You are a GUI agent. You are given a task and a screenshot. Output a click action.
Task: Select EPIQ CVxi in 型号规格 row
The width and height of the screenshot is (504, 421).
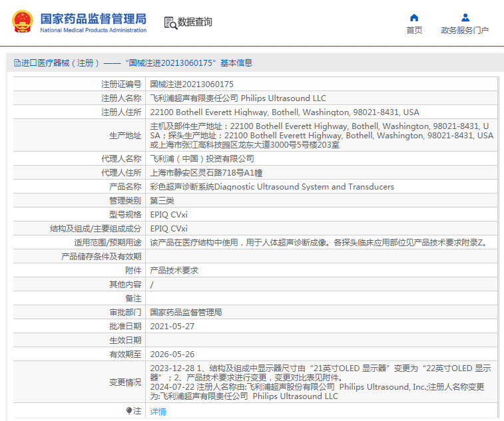[x=168, y=215]
